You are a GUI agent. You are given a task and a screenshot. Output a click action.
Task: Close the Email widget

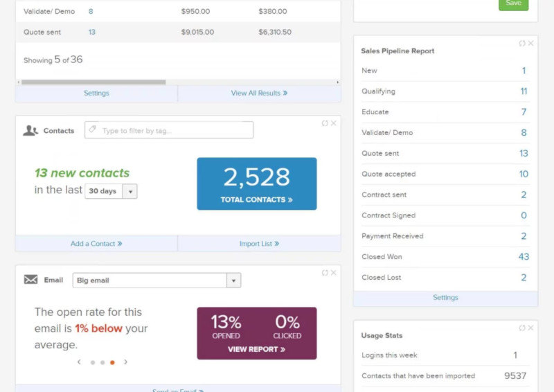pyautogui.click(x=333, y=273)
